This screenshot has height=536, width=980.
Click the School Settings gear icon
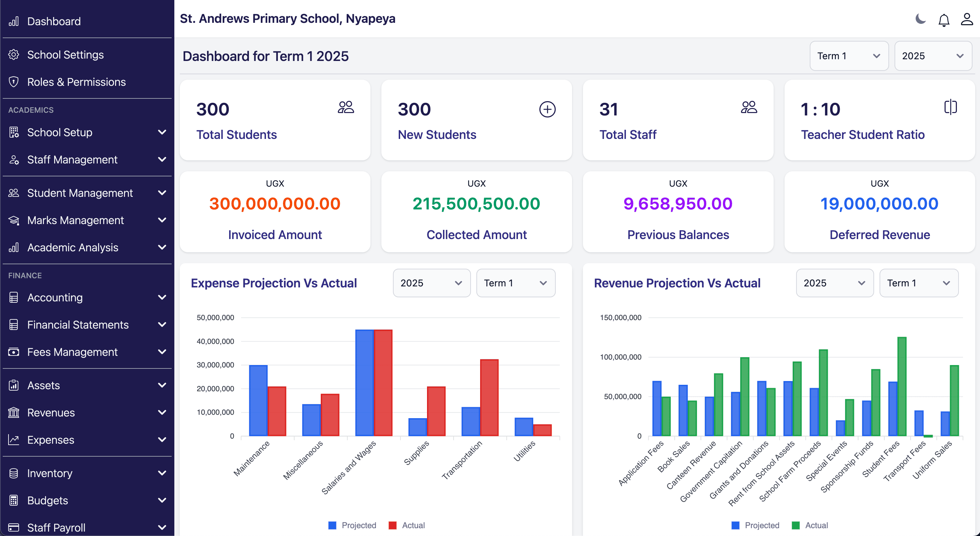(13, 54)
